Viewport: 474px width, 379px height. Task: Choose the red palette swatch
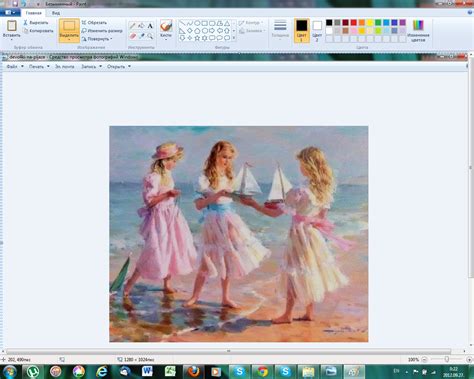tap(353, 23)
